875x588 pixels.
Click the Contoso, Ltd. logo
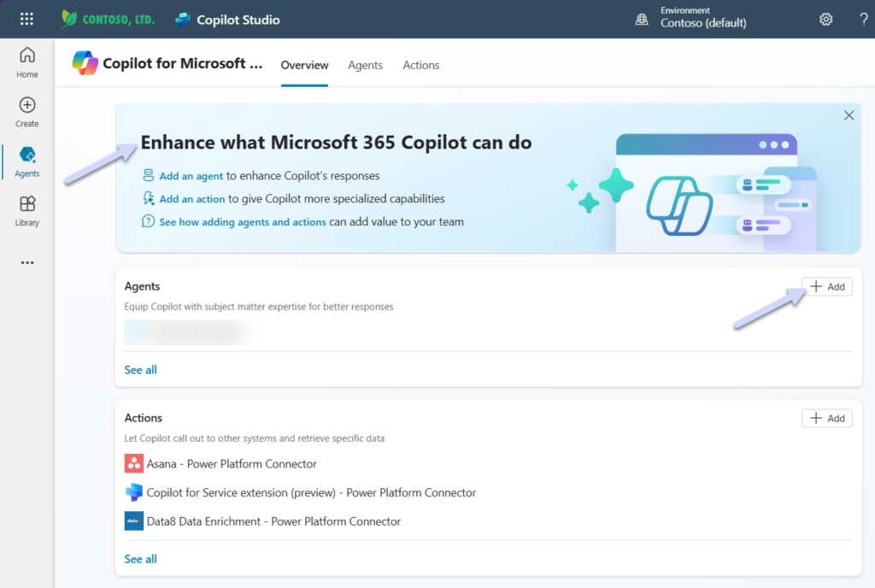[108, 20]
